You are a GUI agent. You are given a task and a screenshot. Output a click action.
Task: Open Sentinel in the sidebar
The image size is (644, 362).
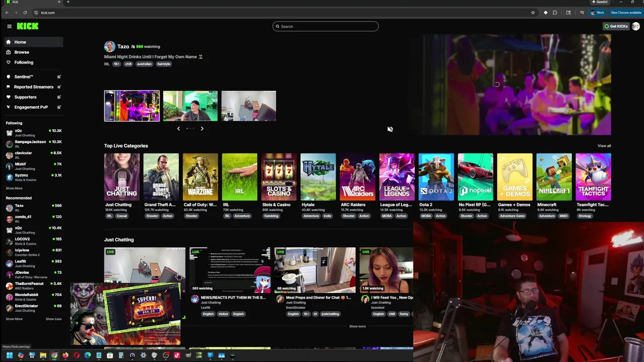pos(24,77)
